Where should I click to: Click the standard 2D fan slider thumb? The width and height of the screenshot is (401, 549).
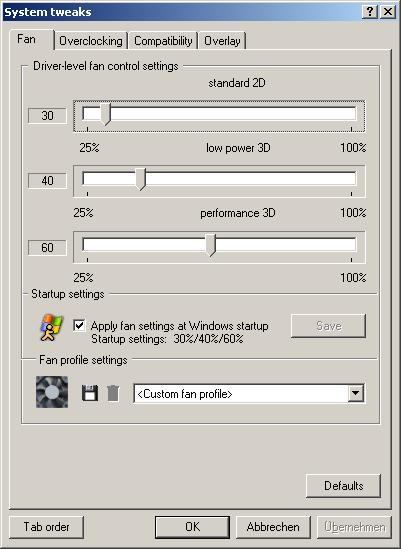point(105,114)
